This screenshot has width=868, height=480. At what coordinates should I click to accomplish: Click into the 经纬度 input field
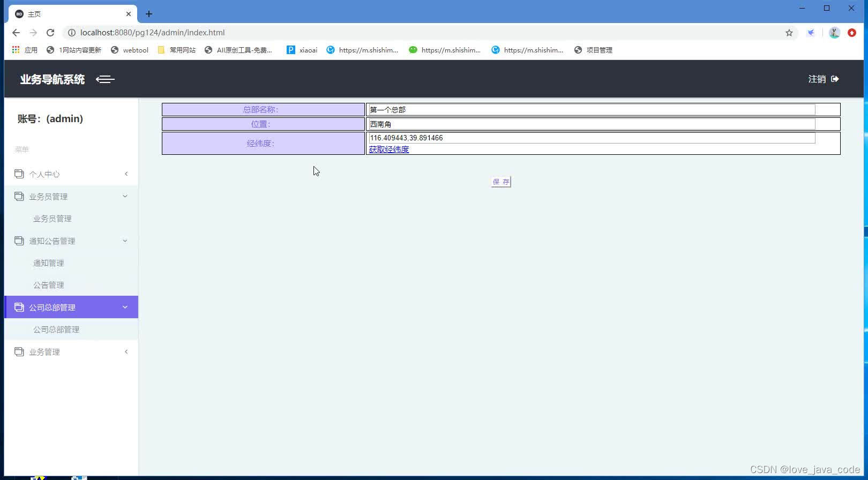(x=592, y=138)
